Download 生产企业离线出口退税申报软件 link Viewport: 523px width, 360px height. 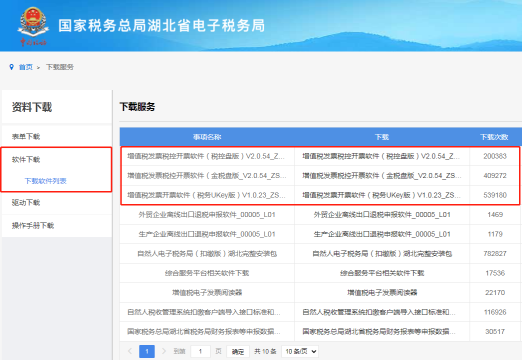pyautogui.click(x=382, y=234)
